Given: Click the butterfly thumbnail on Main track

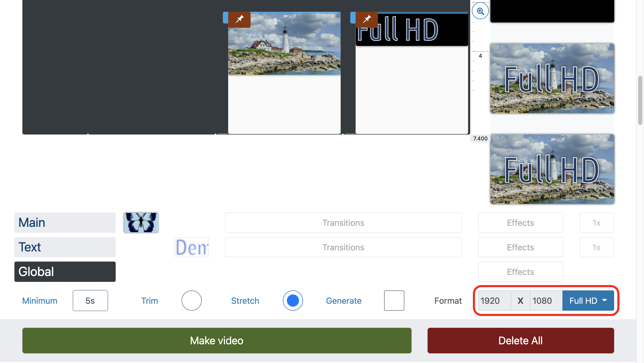Looking at the screenshot, I should tap(141, 222).
